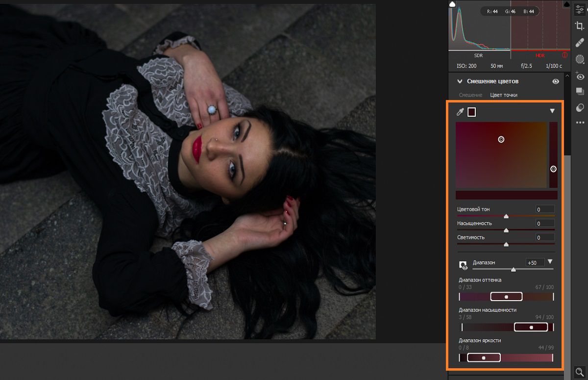Click the 94 / 100 saturation range value

click(545, 317)
